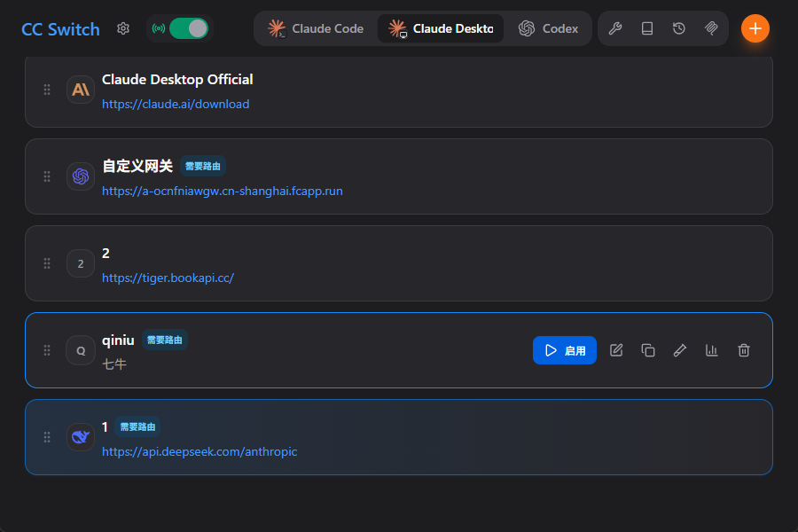This screenshot has width=798, height=532.
Task: Click the 七牛 subtitle text
Action: tap(114, 364)
